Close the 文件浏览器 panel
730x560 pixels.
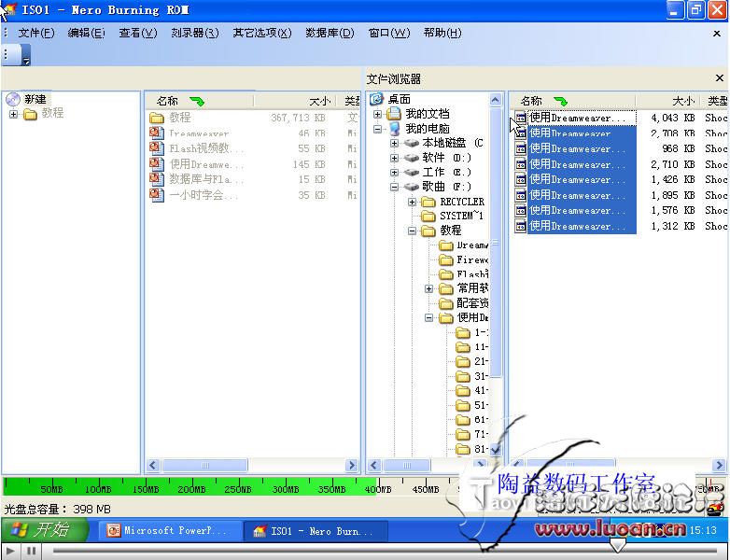click(720, 77)
